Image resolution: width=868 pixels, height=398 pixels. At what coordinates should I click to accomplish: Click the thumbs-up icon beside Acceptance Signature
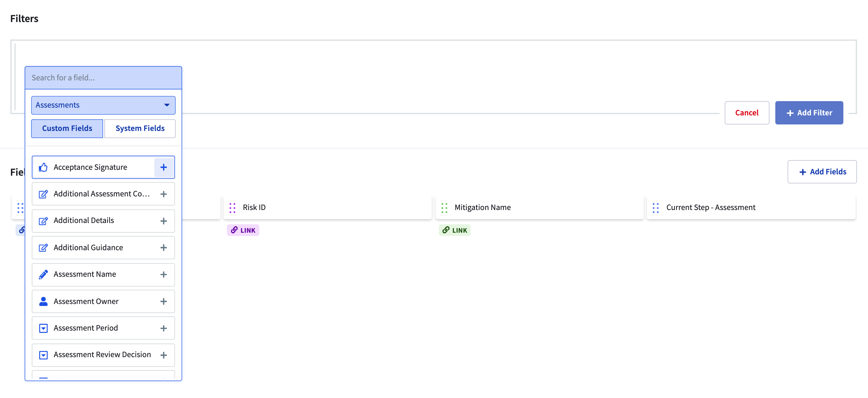coord(43,167)
